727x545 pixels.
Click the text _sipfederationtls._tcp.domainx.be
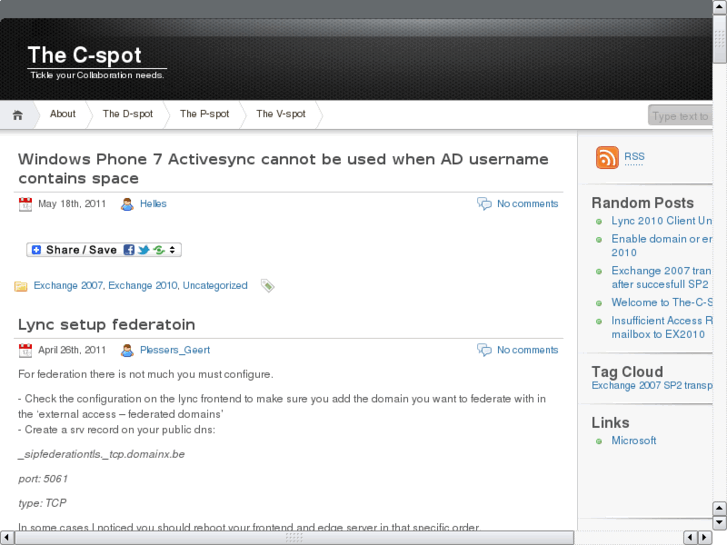point(102,455)
